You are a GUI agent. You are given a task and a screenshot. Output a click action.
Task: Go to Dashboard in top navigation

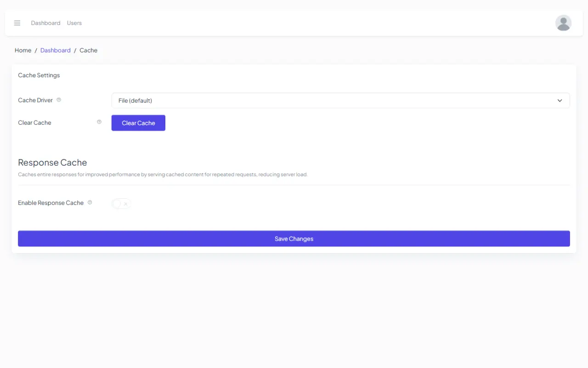click(45, 23)
